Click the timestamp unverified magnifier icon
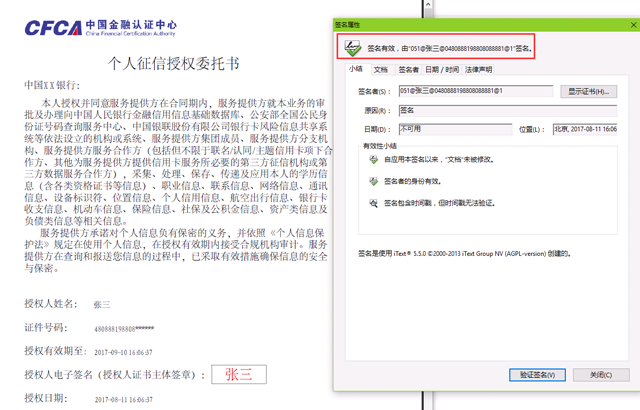Viewport: 640px width, 410px height. [373, 203]
